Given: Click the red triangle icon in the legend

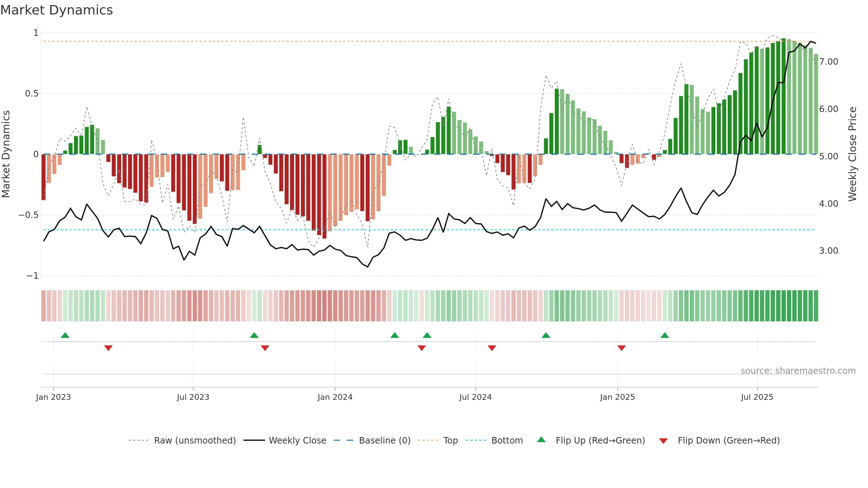Looking at the screenshot, I should 663,441.
